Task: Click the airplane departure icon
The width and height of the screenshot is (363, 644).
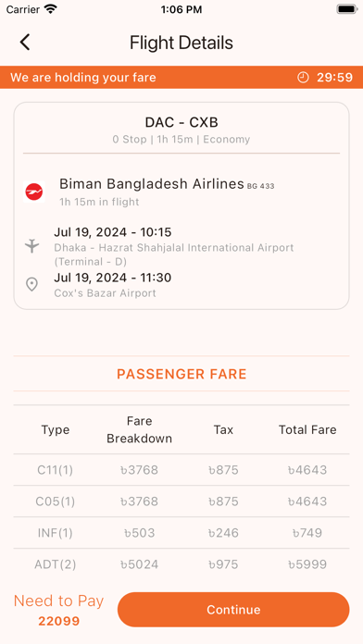Action: tap(31, 246)
